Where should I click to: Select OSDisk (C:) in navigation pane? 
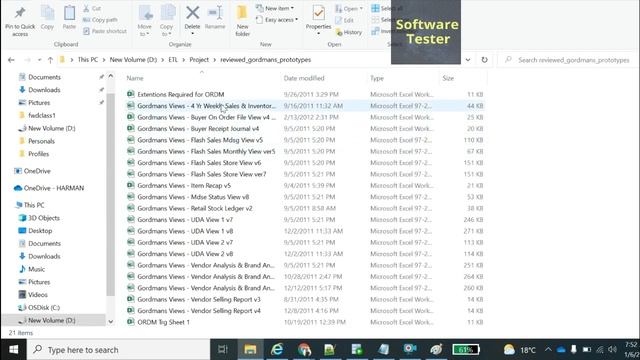click(44, 307)
